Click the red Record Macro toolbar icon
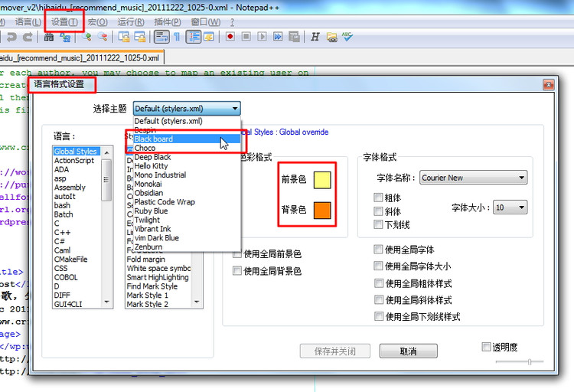Image resolution: width=574 pixels, height=392 pixels. click(x=230, y=36)
